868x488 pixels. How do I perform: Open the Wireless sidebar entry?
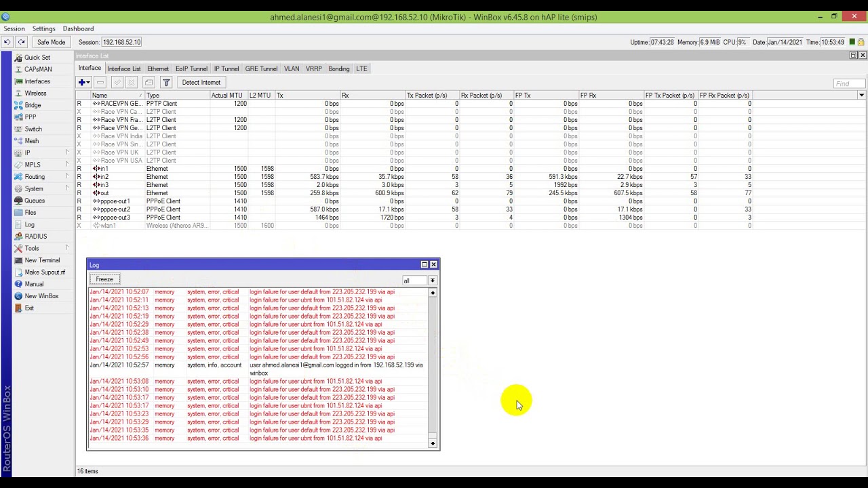(35, 94)
